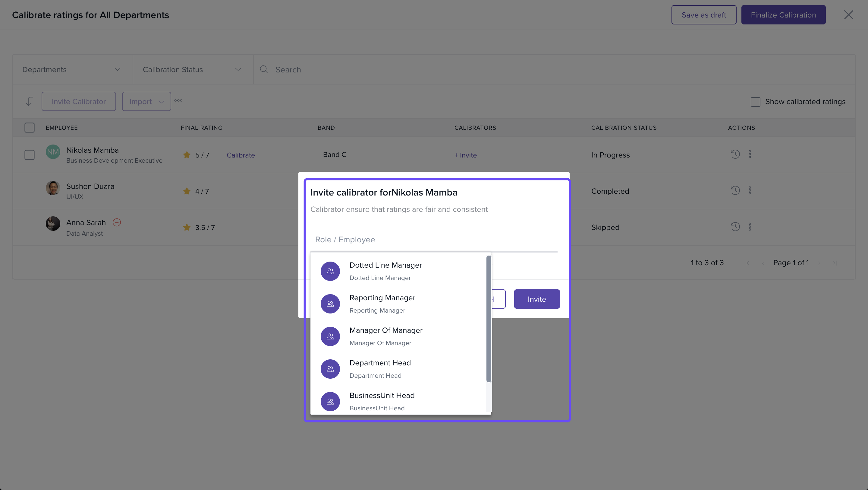Click history icon for Nikolas Mamba row
Screen dimensions: 868x490
pyautogui.click(x=735, y=154)
